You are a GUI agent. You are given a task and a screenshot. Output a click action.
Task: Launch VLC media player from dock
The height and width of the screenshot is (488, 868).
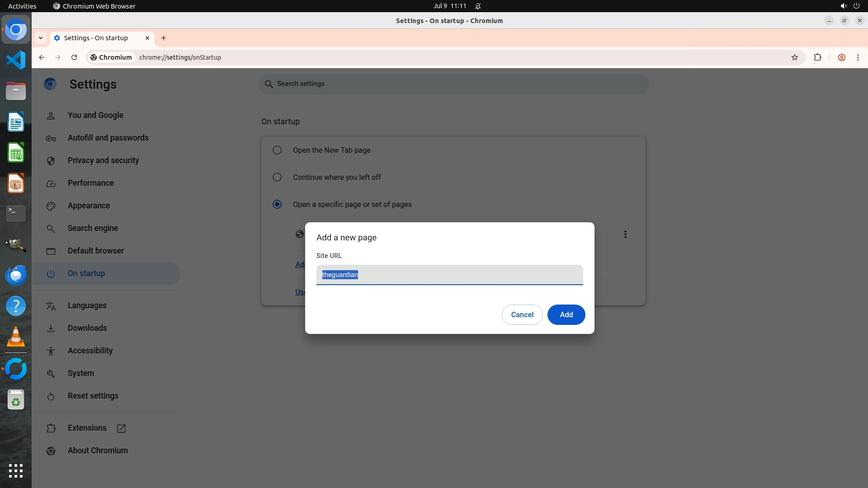tap(16, 337)
